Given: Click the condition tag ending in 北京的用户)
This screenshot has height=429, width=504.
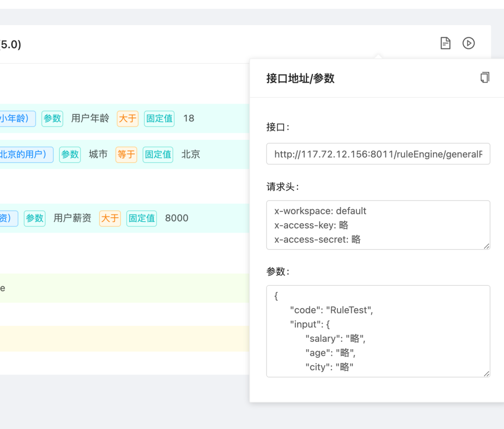Looking at the screenshot, I should point(26,154).
